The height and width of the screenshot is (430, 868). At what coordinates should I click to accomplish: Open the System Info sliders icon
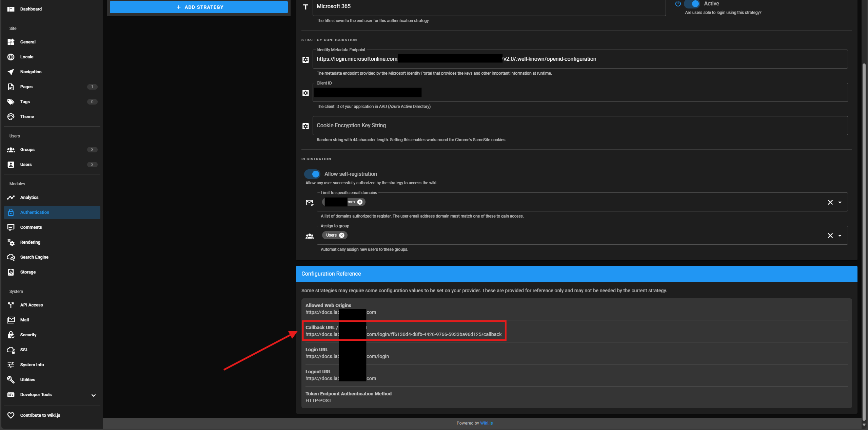pos(11,365)
